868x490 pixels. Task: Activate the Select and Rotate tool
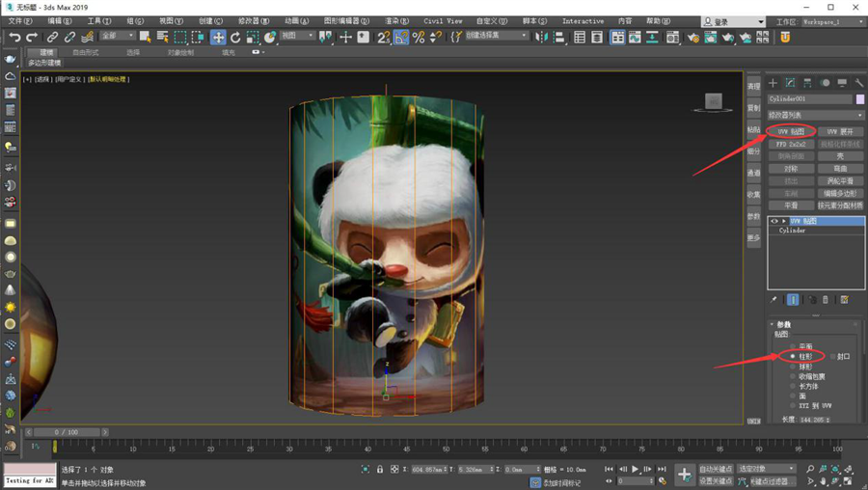pos(235,37)
